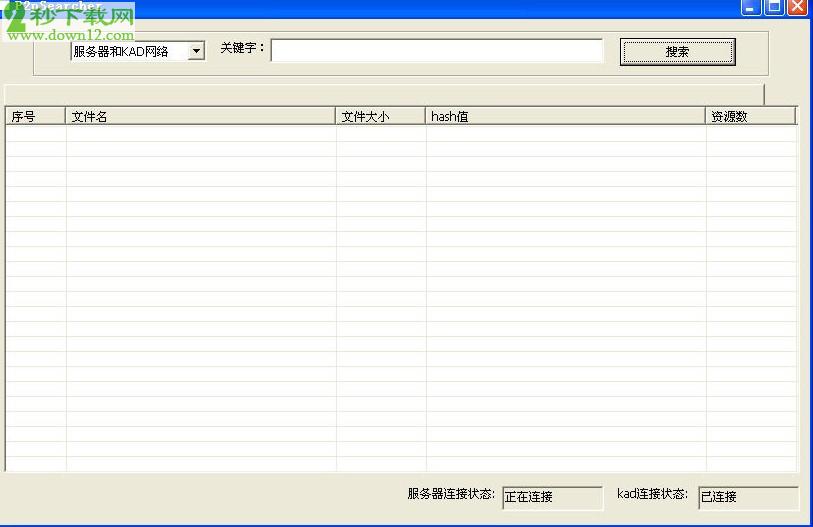Sort by the 文件名 column header
The width and height of the screenshot is (813, 527).
200,116
